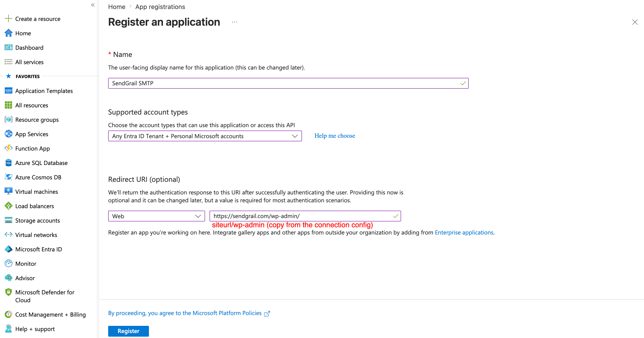Click the Home breadcrumb link
The height and width of the screenshot is (338, 644).
click(x=116, y=7)
